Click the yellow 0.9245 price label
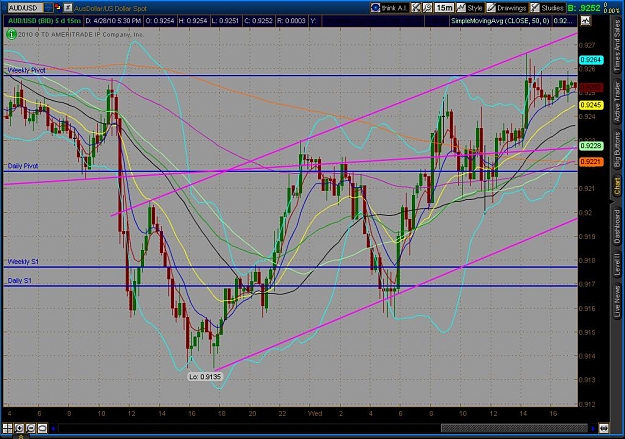This screenshot has height=439, width=625. (591, 105)
